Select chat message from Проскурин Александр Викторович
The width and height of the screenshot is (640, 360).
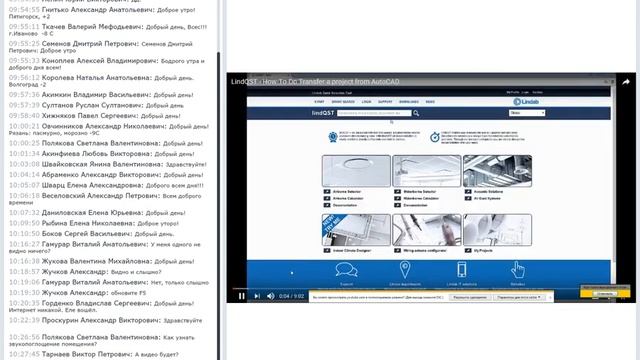106,320
